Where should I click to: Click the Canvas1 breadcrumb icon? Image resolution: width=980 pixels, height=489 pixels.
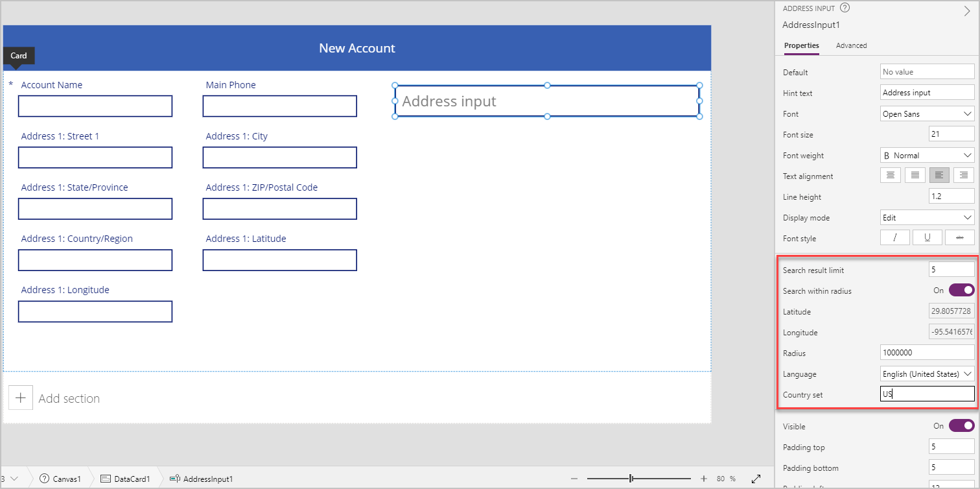44,479
